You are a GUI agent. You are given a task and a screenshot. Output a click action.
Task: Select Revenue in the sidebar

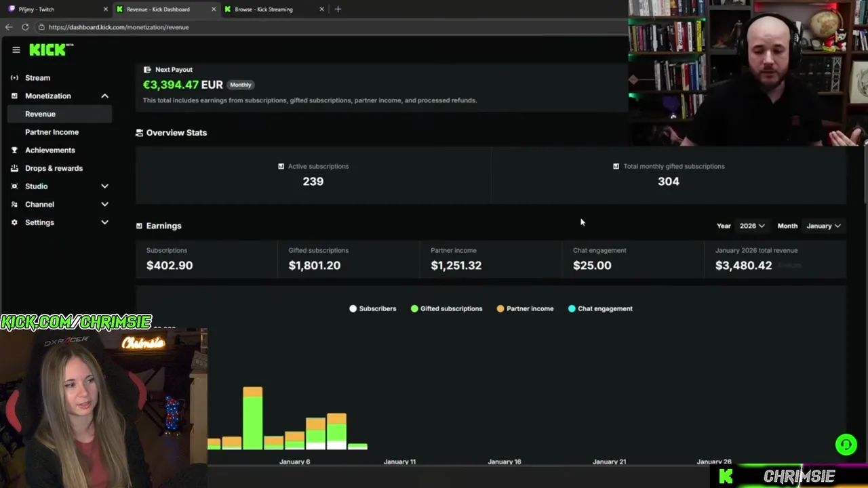click(60, 114)
